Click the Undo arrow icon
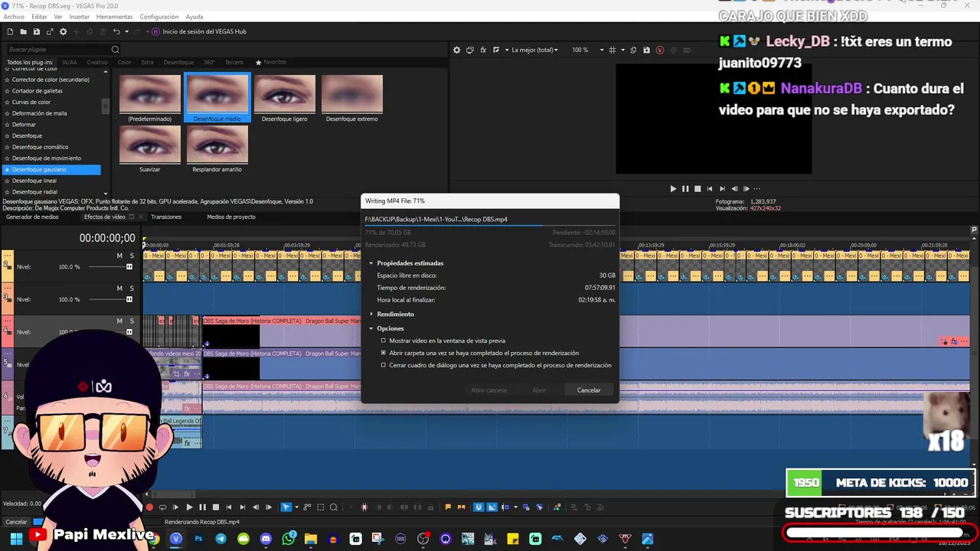The image size is (980, 551). coord(116,31)
